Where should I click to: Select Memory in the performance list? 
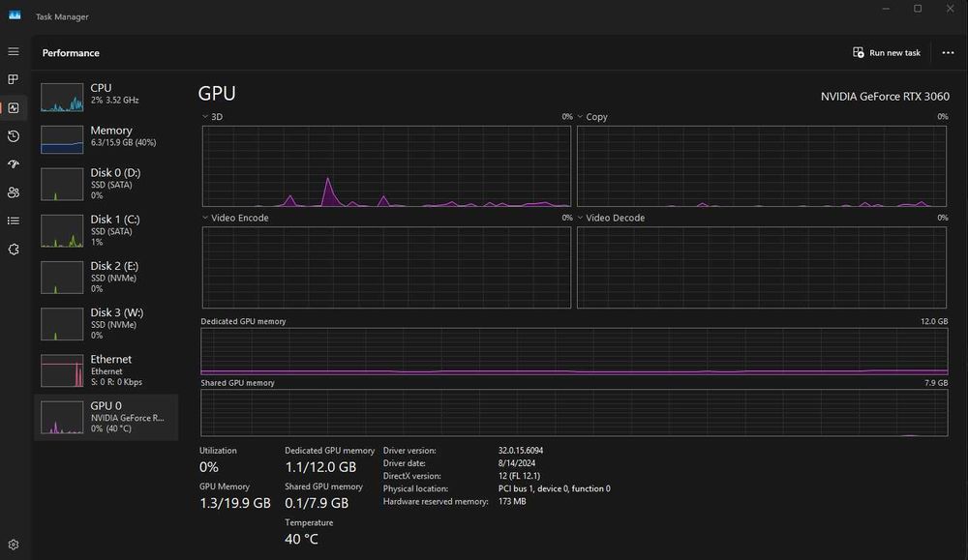click(x=106, y=136)
